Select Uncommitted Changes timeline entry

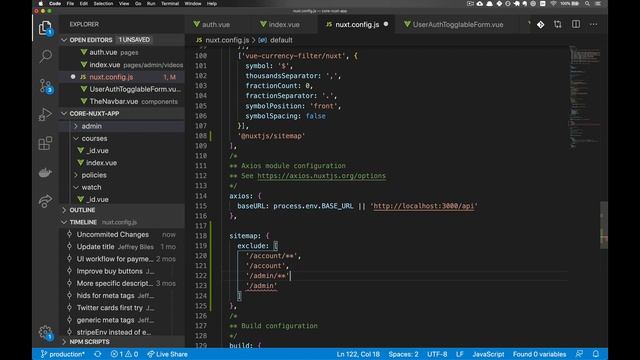pyautogui.click(x=122, y=235)
